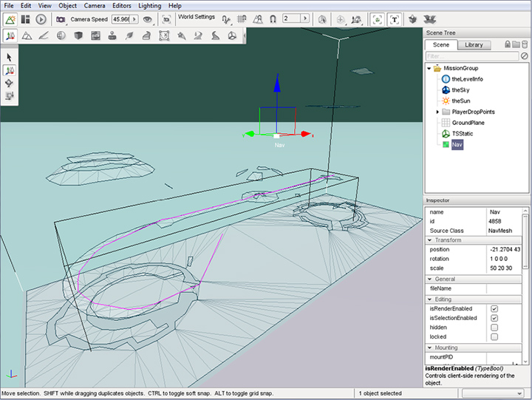This screenshot has height=400, width=532.
Task: Open the camera type icon beside Camera Speed
Action: (60, 19)
